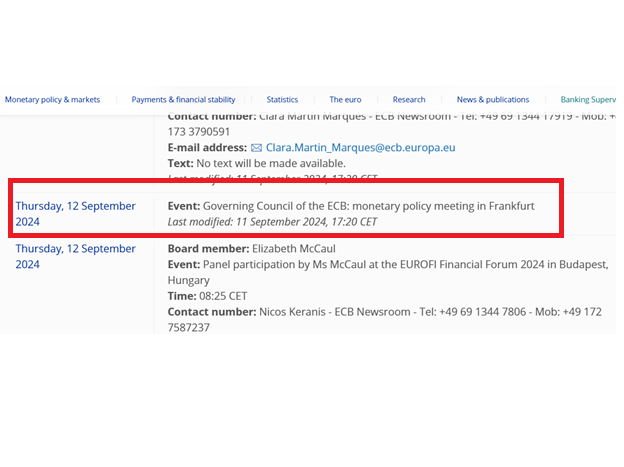The image size is (624, 467).
Task: Select Statistics in the navigation bar
Action: point(282,100)
